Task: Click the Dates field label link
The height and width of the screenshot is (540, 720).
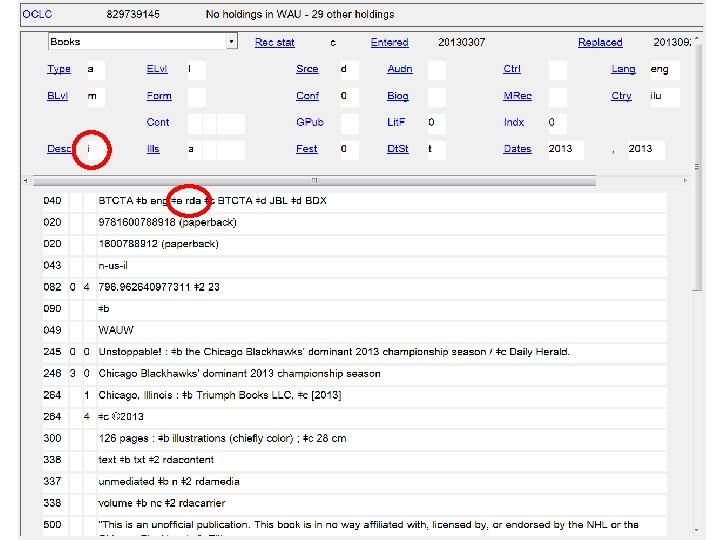Action: pyautogui.click(x=517, y=149)
